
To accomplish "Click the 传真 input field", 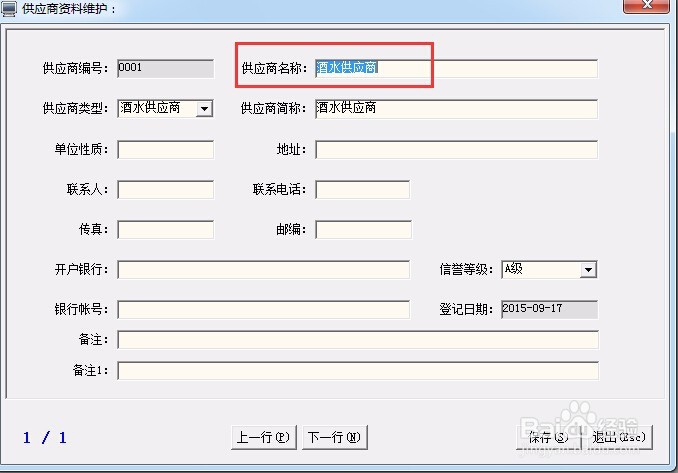I will click(166, 230).
